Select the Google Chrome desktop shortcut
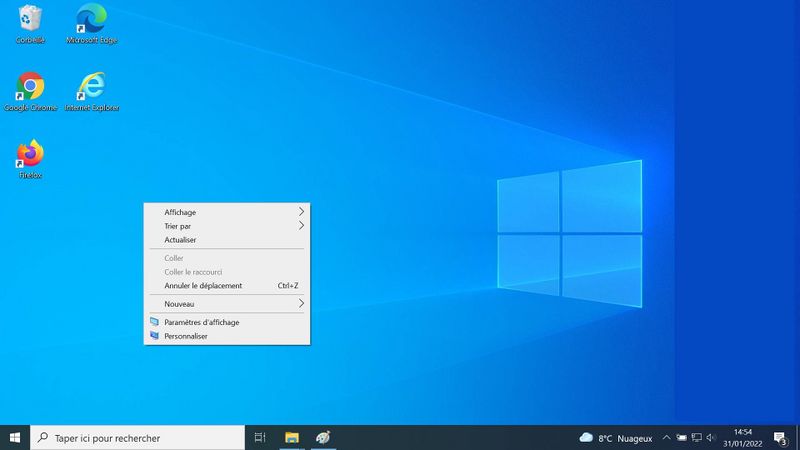The width and height of the screenshot is (800, 450). pyautogui.click(x=30, y=91)
